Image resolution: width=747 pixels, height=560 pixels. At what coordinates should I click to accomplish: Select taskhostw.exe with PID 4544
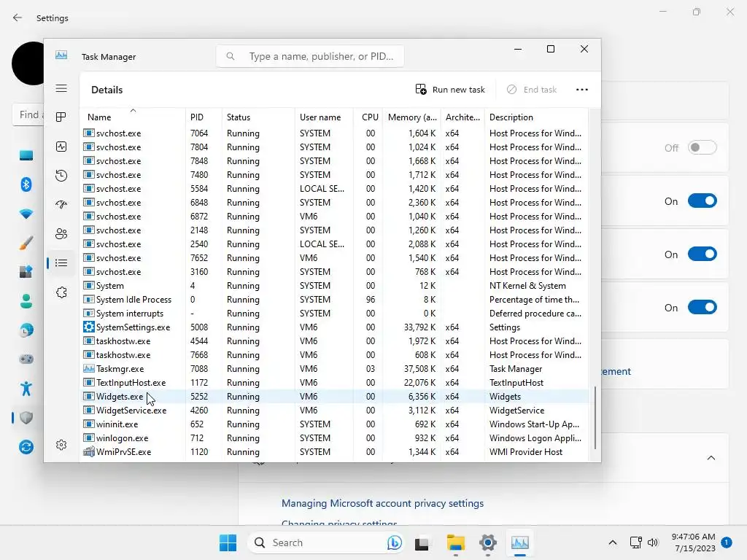(x=335, y=341)
